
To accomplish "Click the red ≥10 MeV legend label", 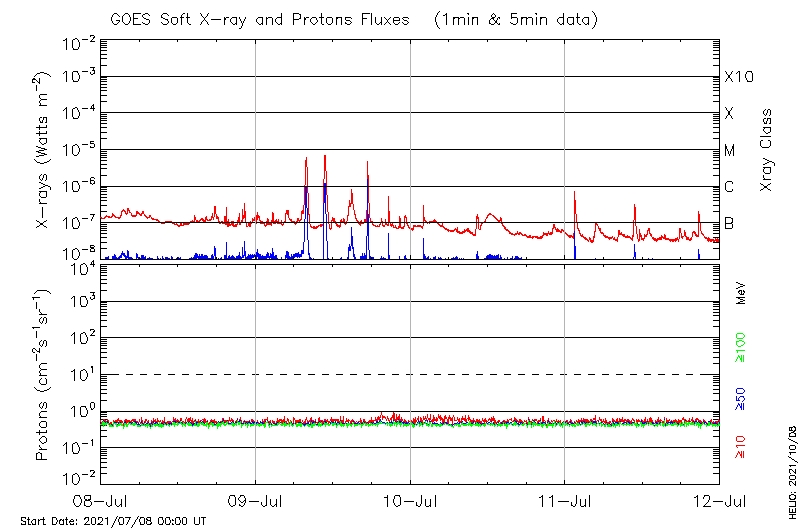I will [x=741, y=447].
